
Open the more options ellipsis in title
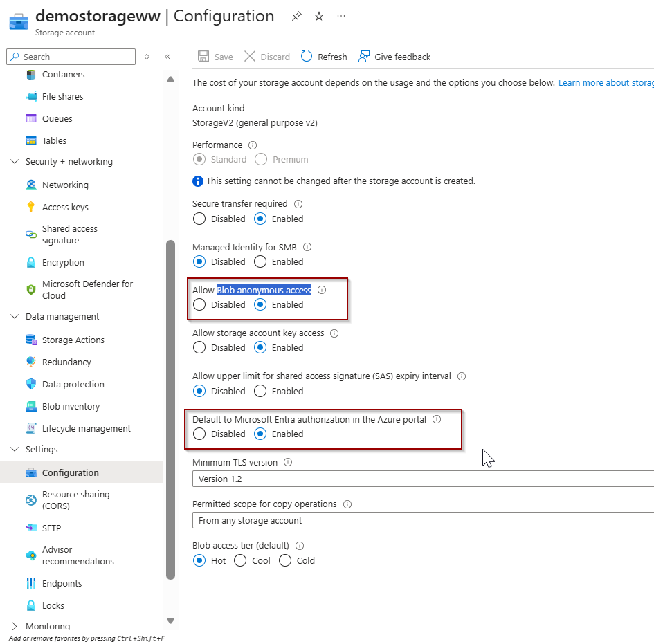tap(341, 17)
